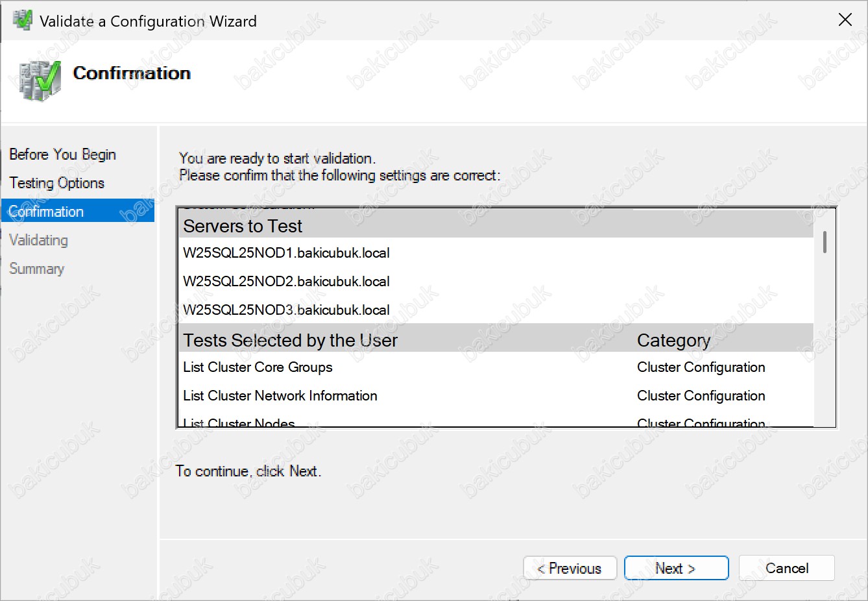Select the List Cluster Core Groups test
This screenshot has width=868, height=601.
click(258, 367)
